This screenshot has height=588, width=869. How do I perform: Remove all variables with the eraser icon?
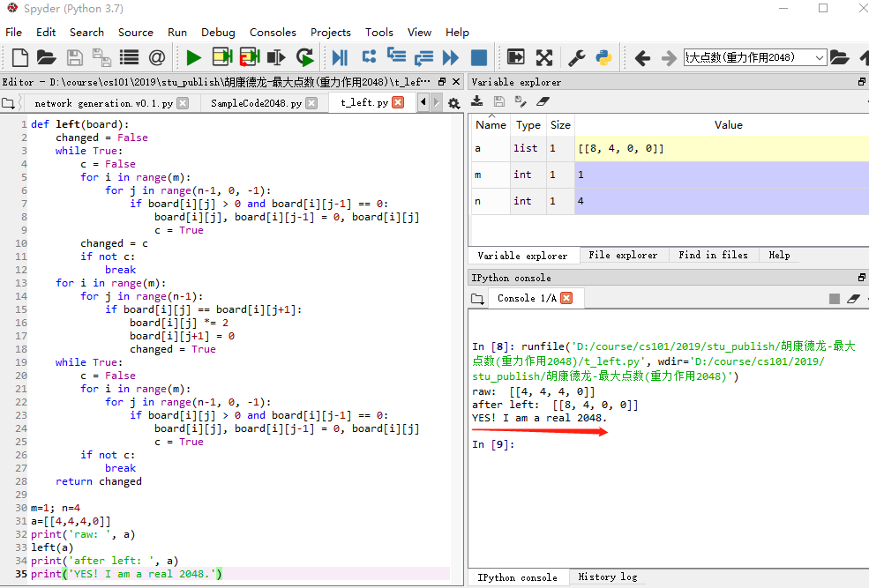[543, 101]
